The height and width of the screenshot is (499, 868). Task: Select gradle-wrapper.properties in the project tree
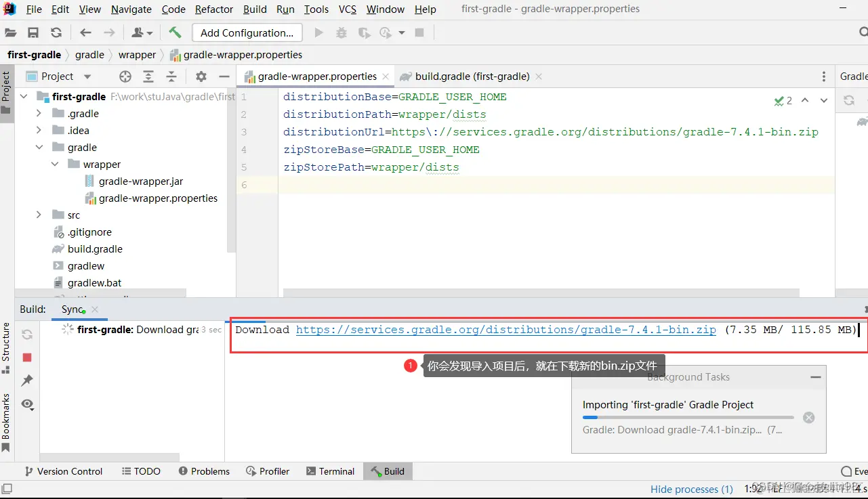click(159, 198)
